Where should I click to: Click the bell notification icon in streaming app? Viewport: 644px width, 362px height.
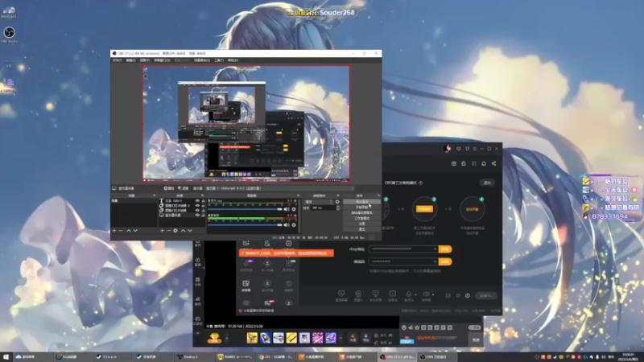484,163
